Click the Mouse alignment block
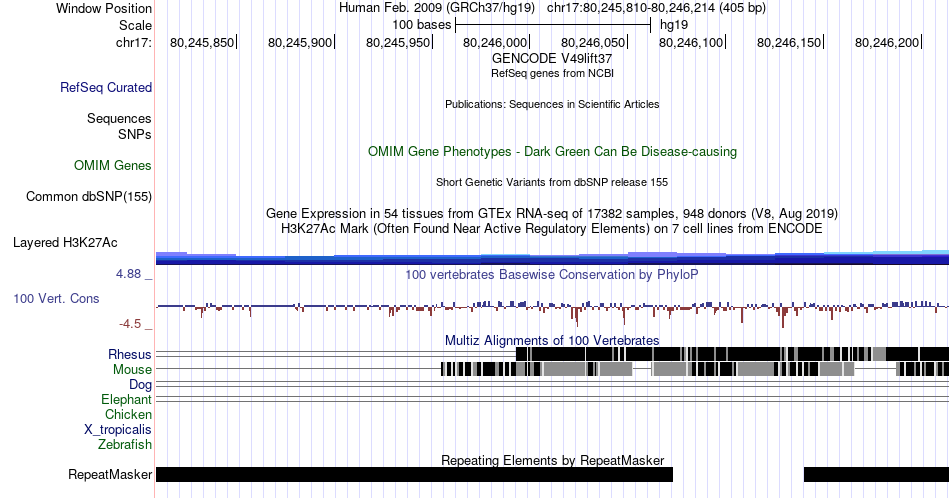The width and height of the screenshot is (950, 498). (694, 369)
